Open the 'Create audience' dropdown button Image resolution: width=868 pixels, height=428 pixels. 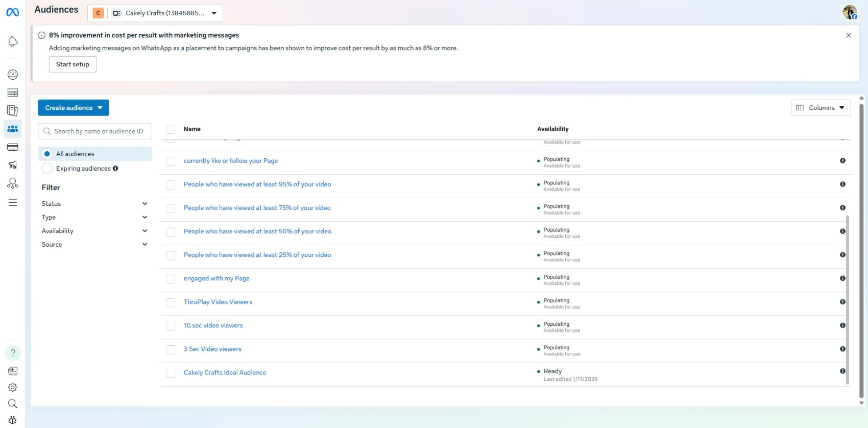[74, 108]
